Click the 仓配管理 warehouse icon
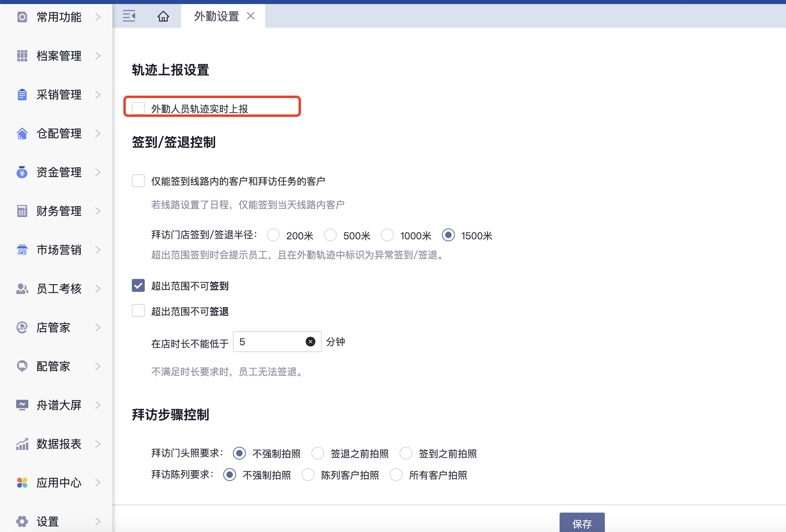The height and width of the screenshot is (532, 786). pos(22,133)
